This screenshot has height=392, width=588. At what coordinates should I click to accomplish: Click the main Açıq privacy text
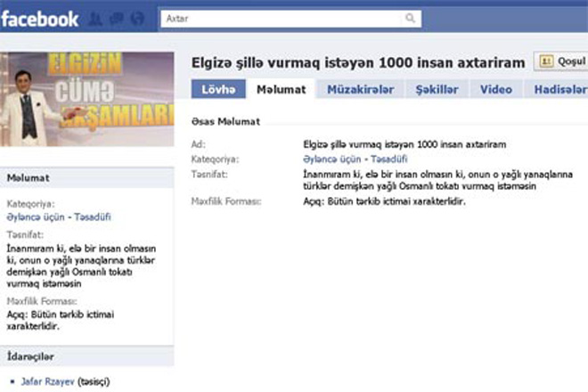point(384,201)
